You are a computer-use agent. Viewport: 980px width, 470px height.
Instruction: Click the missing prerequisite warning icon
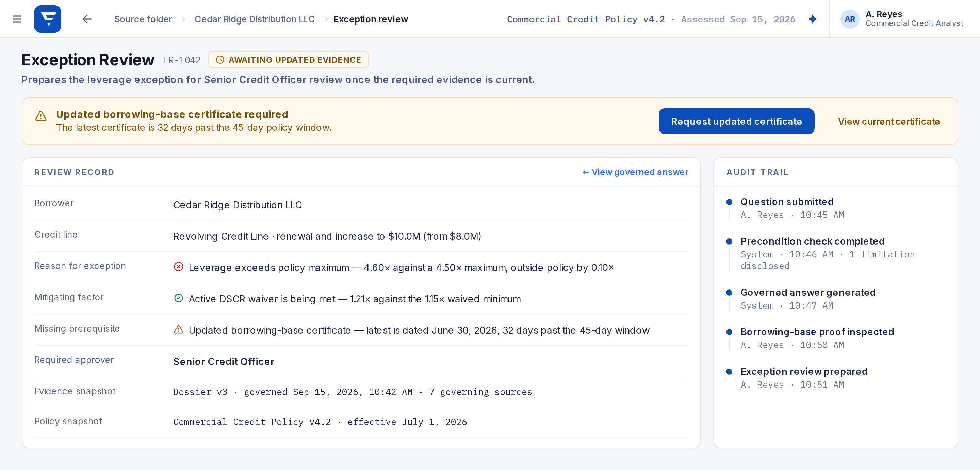[178, 329]
